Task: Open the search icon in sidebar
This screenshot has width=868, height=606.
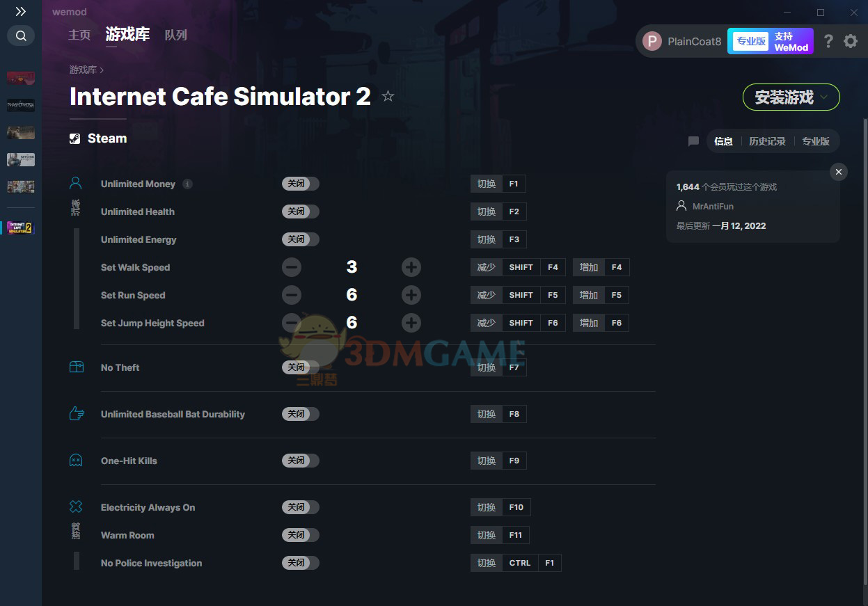Action: click(21, 35)
